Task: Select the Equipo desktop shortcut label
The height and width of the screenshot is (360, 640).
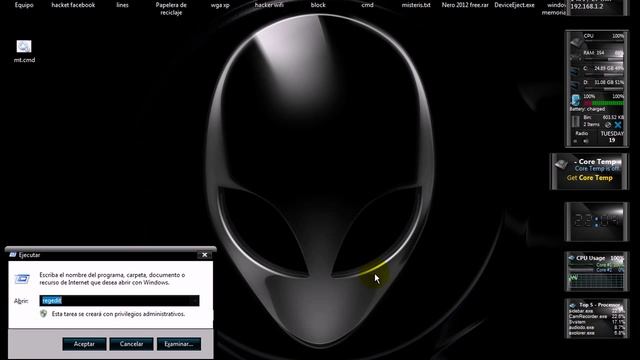Action: click(x=24, y=5)
